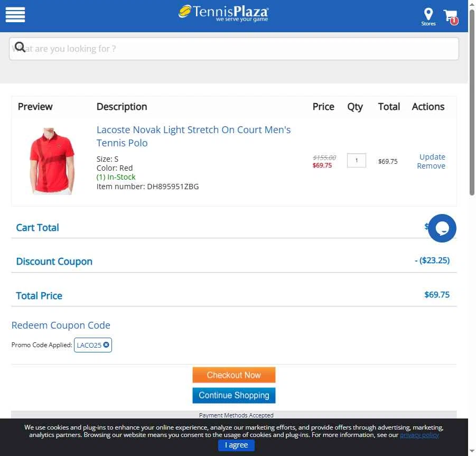Image resolution: width=476 pixels, height=456 pixels.
Task: Go to TennisPlaza home via logo
Action: point(223,14)
